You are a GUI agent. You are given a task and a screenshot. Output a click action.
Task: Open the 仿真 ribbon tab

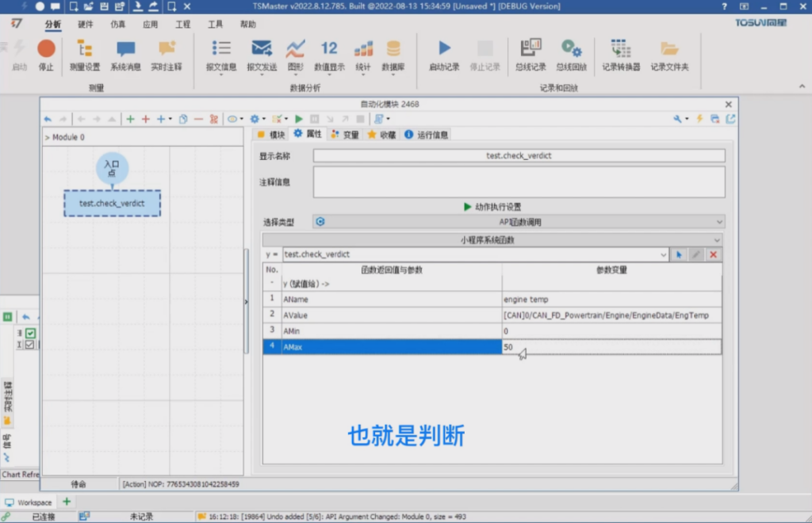pos(117,25)
